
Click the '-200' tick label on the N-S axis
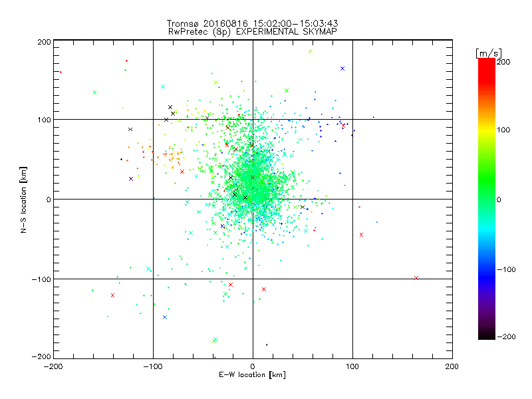point(41,356)
